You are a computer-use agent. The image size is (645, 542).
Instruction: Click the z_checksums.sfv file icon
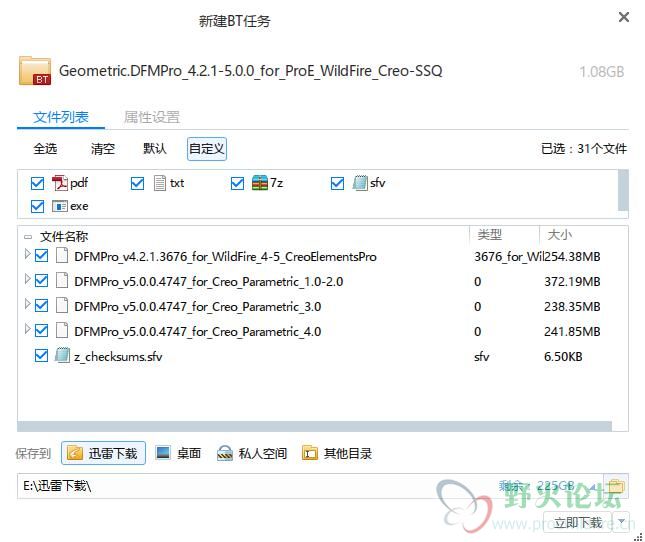tap(62, 355)
